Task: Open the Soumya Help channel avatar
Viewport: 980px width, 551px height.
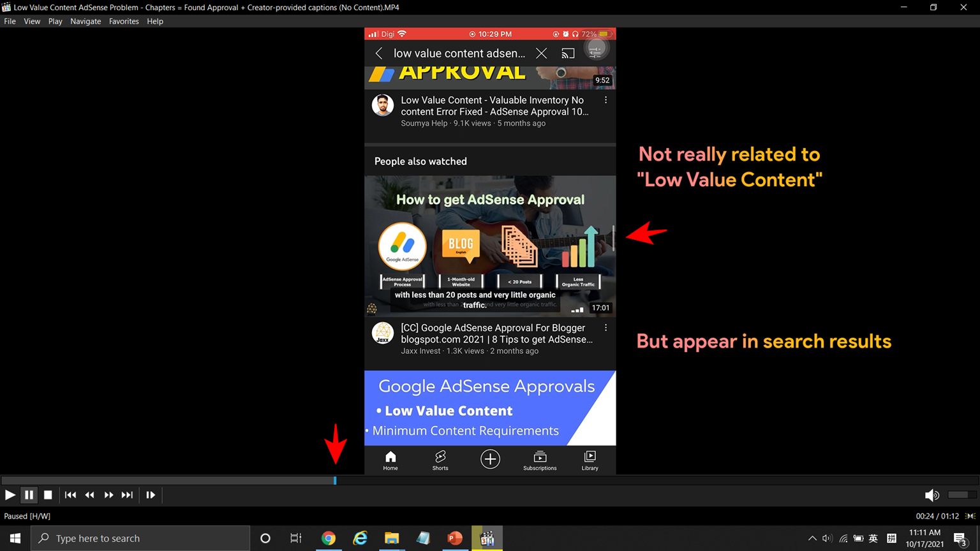Action: (x=383, y=105)
